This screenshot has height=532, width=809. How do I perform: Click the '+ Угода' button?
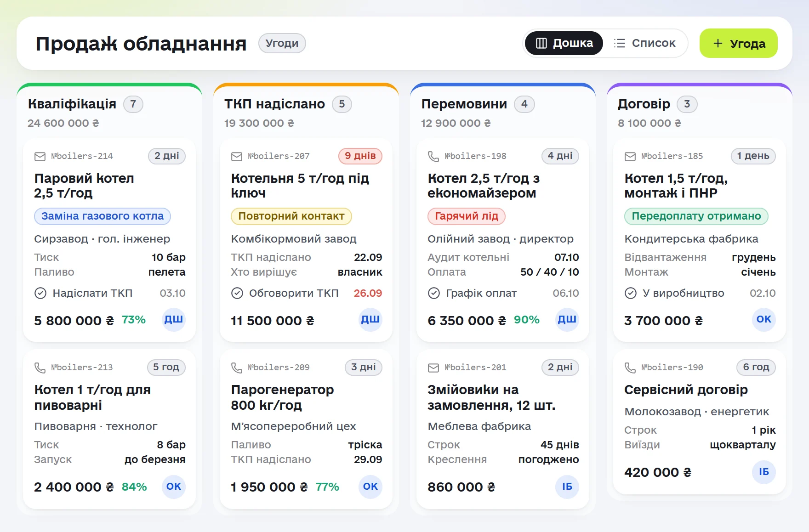point(739,43)
